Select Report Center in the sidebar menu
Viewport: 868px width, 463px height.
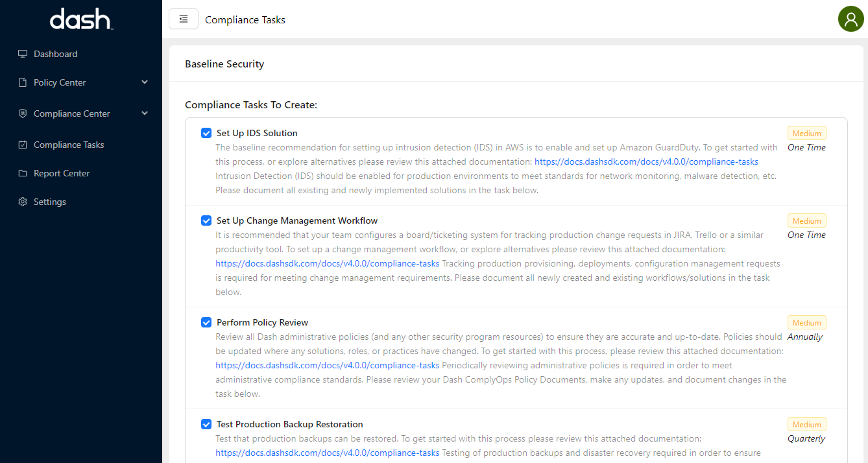point(62,172)
